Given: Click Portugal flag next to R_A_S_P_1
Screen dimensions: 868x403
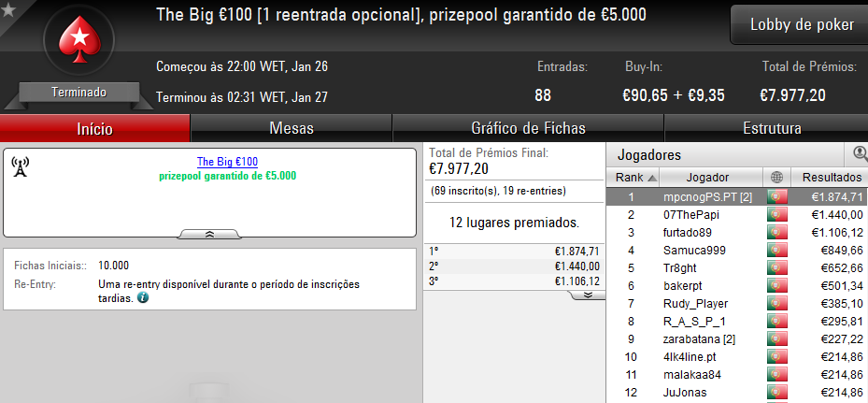Looking at the screenshot, I should pyautogui.click(x=776, y=321).
